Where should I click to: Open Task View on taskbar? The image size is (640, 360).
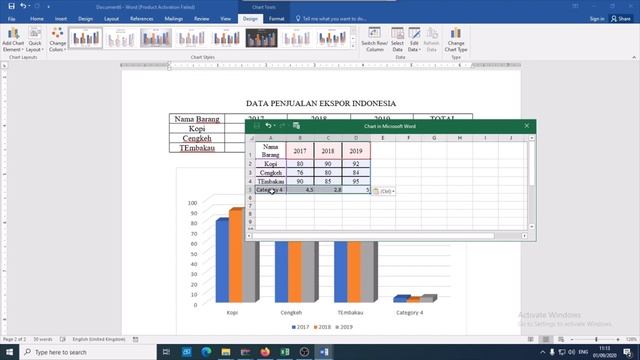pyautogui.click(x=166, y=352)
